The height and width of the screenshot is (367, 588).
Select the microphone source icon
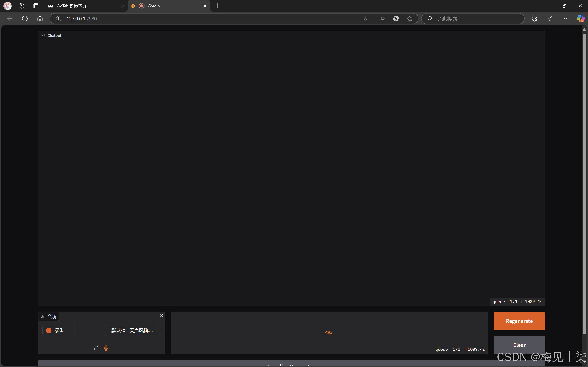coord(106,347)
